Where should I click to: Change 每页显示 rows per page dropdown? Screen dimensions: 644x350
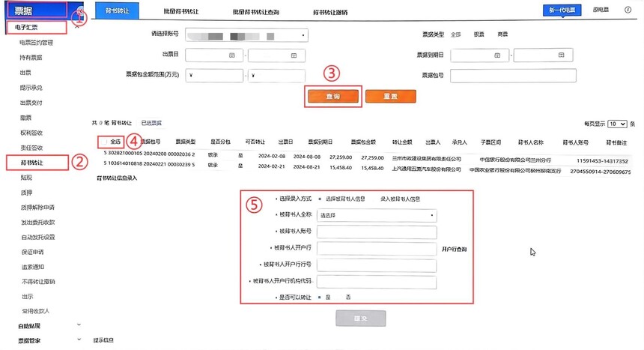coord(617,124)
